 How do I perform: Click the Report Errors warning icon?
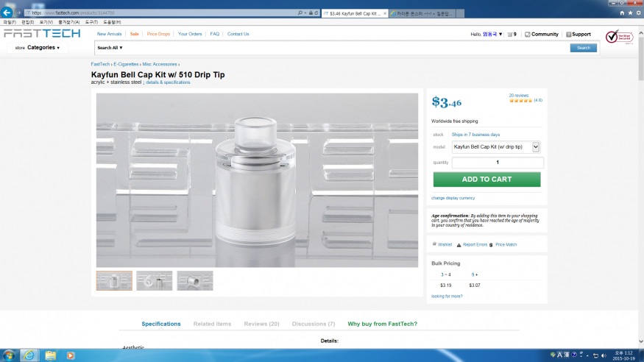[x=459, y=244]
